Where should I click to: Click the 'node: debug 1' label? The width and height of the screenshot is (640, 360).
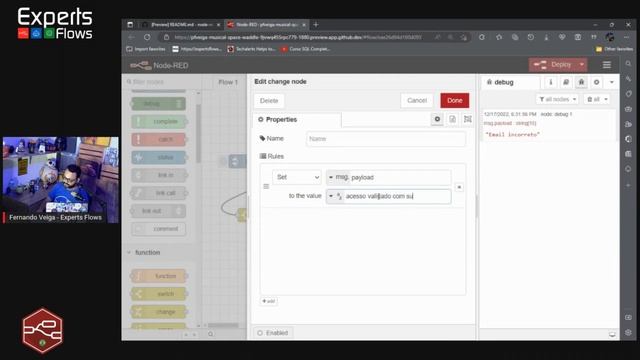tap(556, 114)
